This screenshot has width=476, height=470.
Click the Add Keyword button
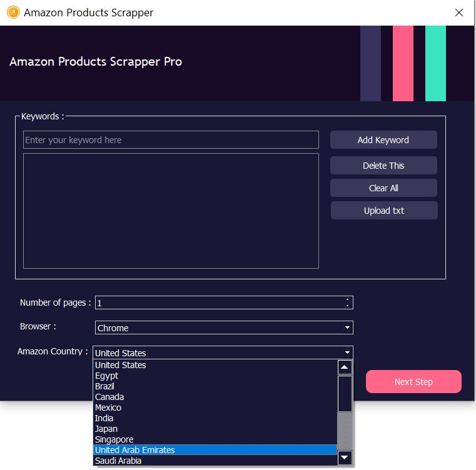click(x=383, y=140)
